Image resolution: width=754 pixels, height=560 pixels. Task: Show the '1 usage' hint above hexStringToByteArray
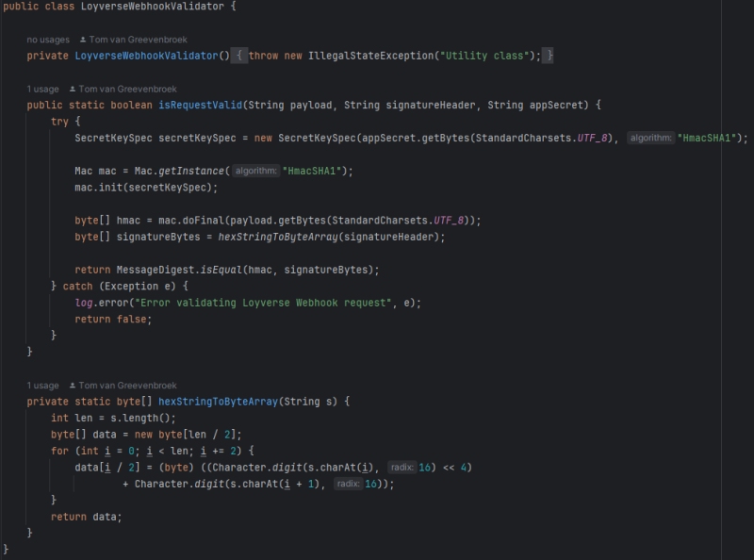43,385
